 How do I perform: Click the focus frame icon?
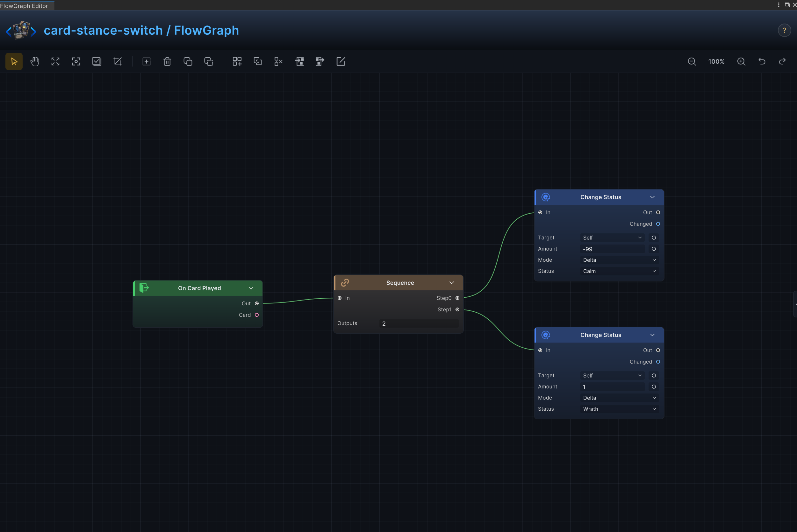coord(76,61)
